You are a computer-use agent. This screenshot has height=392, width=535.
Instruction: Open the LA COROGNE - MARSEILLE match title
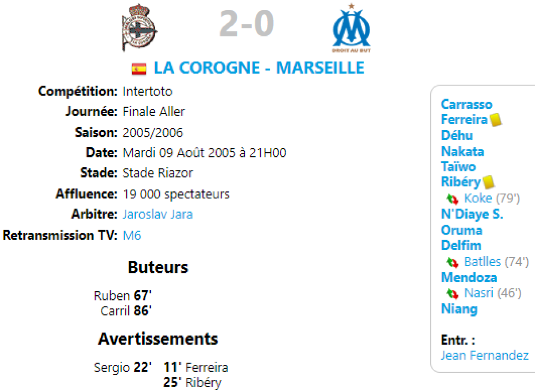[259, 68]
